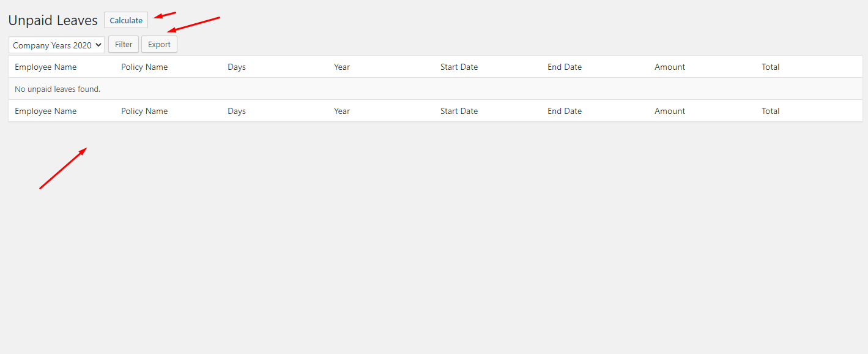The width and height of the screenshot is (868, 354).
Task: Click the Export button
Action: (159, 44)
